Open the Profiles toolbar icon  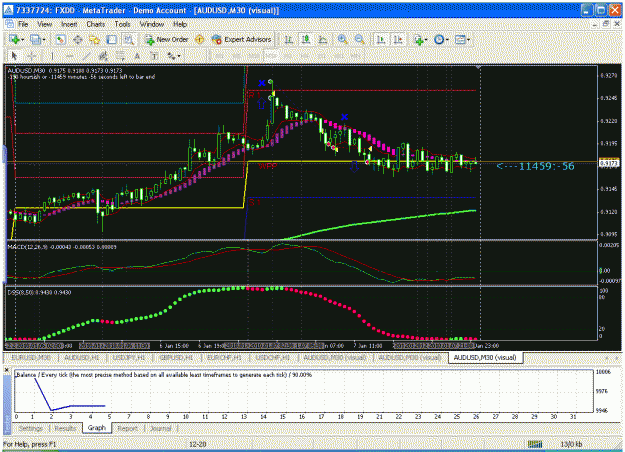[x=35, y=39]
